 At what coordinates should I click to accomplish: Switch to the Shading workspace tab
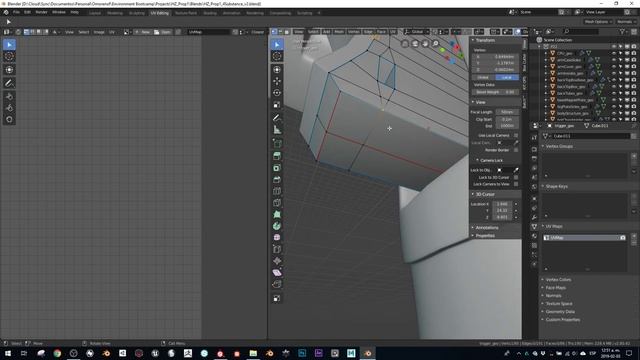[x=210, y=13]
